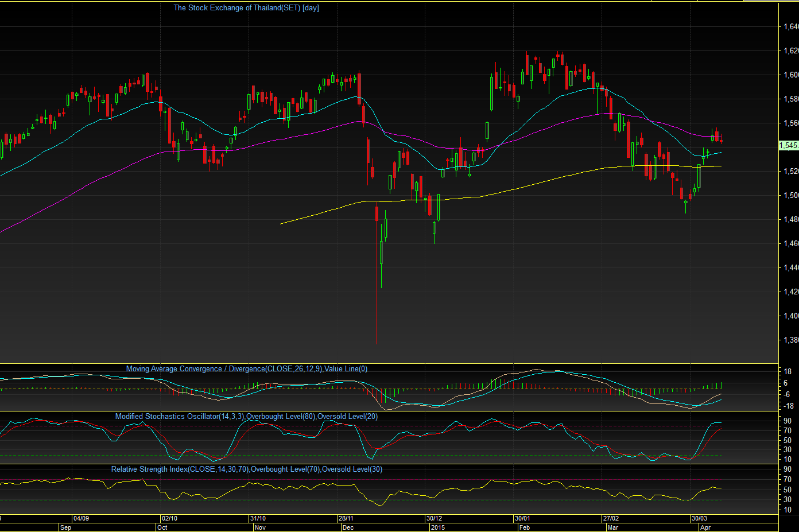Select the Feb month label
This screenshot has width=799, height=532.
pos(524,527)
